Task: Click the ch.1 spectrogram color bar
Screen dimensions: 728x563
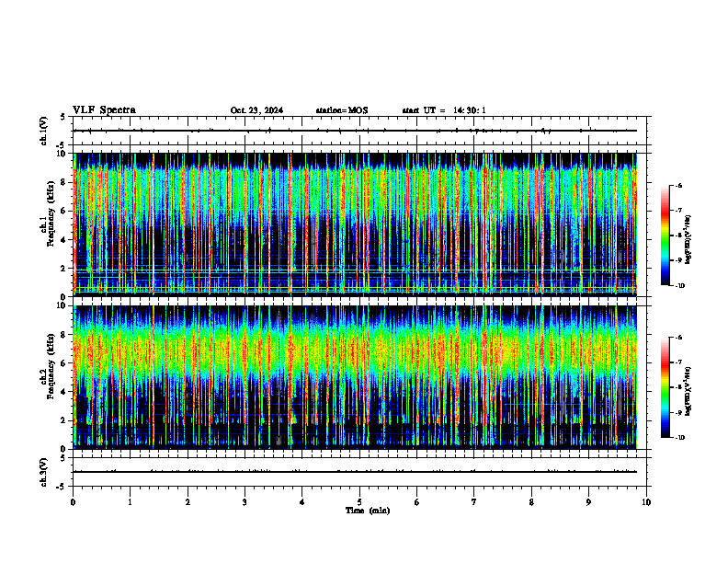Action: point(665,236)
